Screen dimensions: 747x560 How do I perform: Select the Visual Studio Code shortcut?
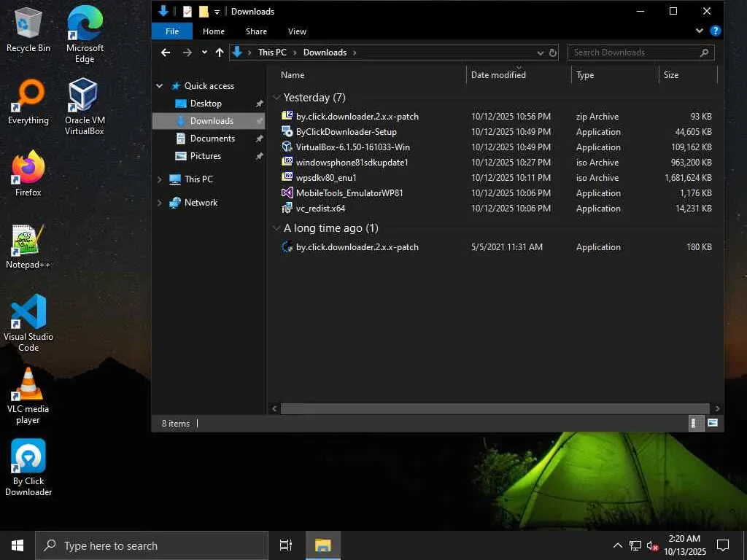28,322
